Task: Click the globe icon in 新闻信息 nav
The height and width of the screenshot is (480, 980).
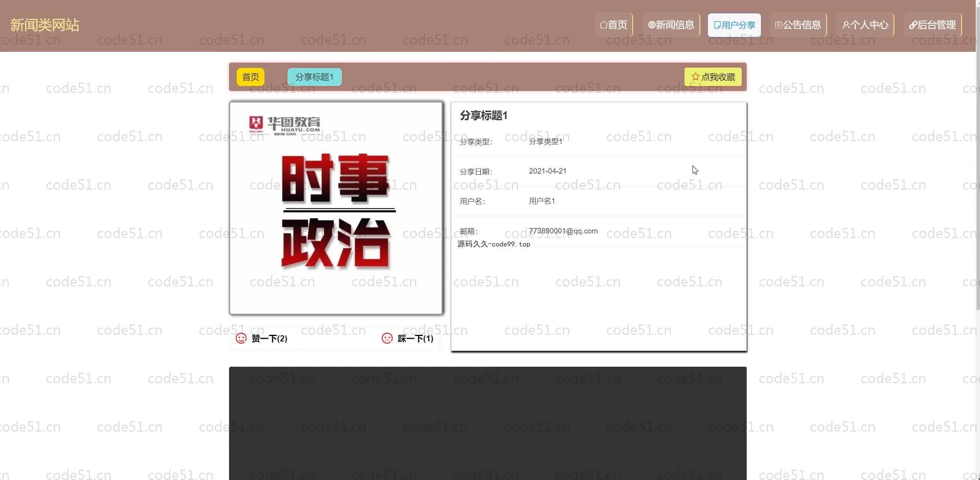Action: click(652, 25)
